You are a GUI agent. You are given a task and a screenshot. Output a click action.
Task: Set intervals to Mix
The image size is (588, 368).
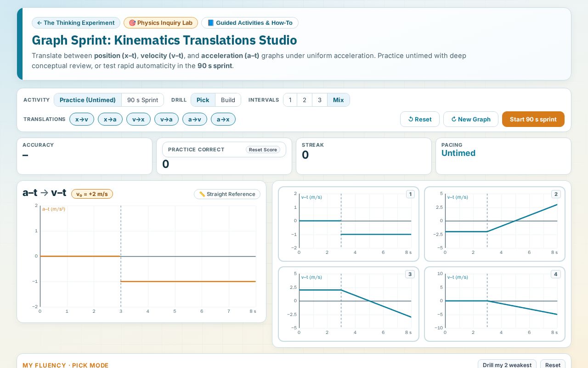[339, 100]
